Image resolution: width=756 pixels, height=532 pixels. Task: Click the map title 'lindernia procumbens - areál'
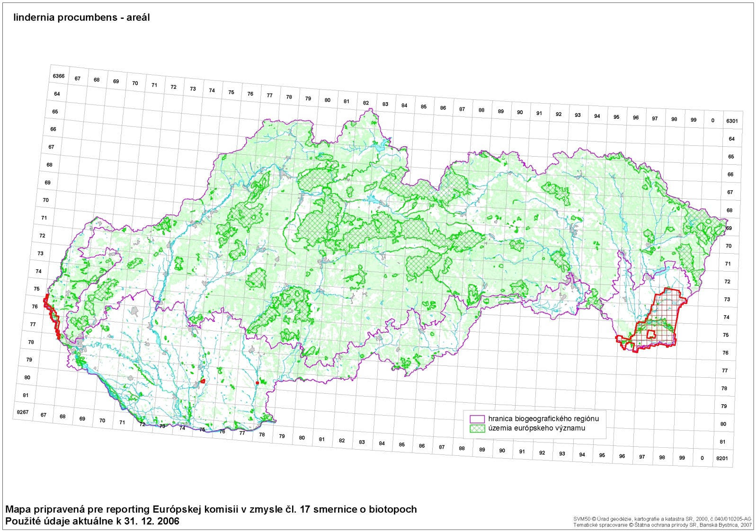(x=81, y=18)
